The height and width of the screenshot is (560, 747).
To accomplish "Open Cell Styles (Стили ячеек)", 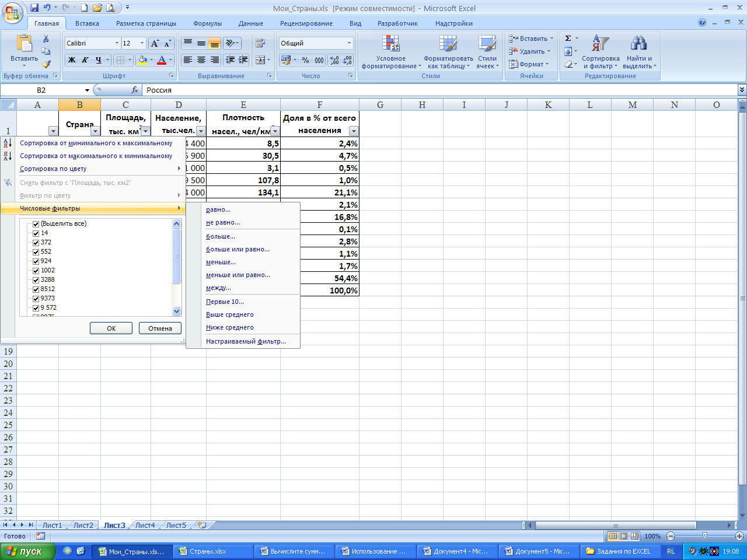I will 487,52.
